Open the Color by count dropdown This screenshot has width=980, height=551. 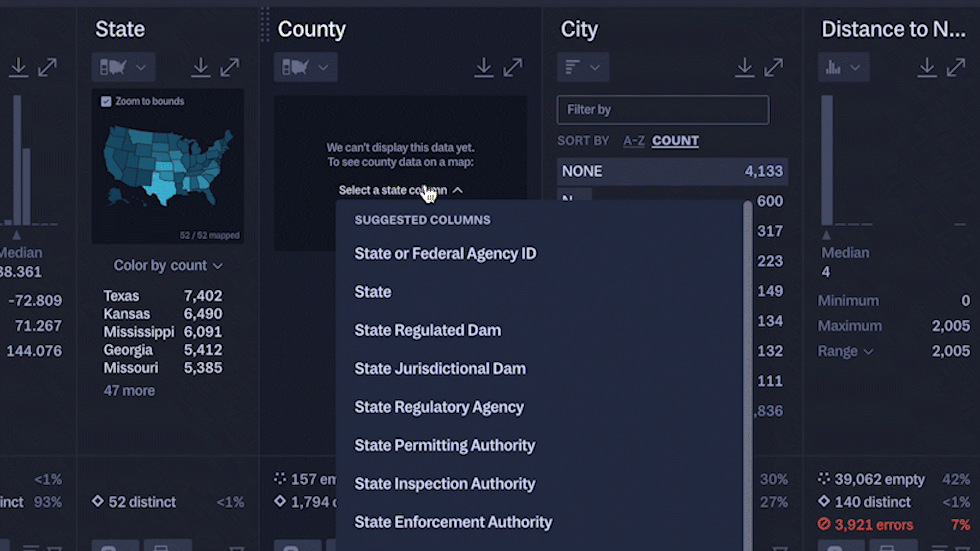click(x=168, y=265)
